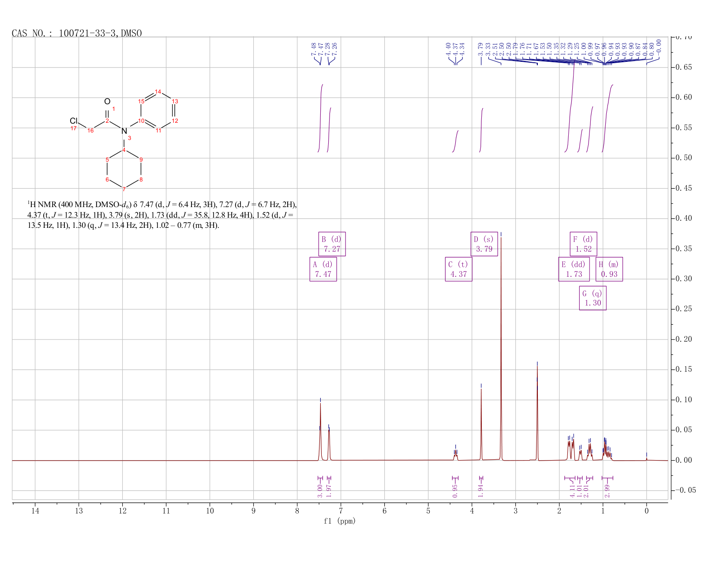
Task: Click the integral value 1.94
Action: (481, 491)
